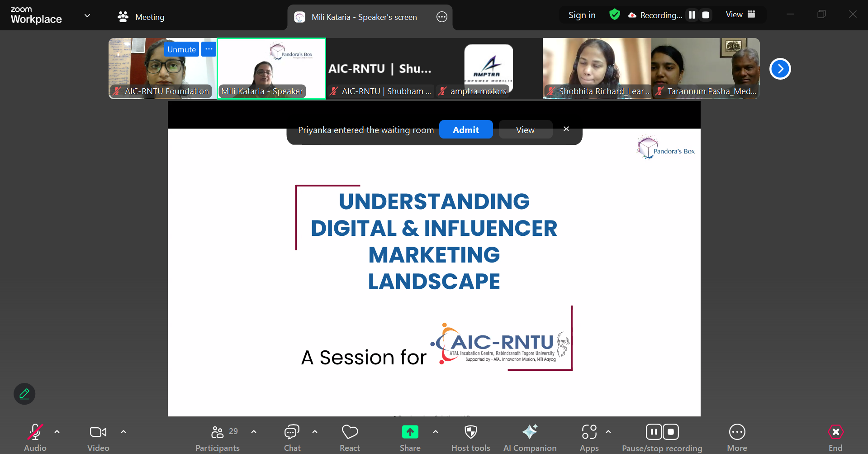
Task: Stop recording using the top bar stop button
Action: pos(705,15)
